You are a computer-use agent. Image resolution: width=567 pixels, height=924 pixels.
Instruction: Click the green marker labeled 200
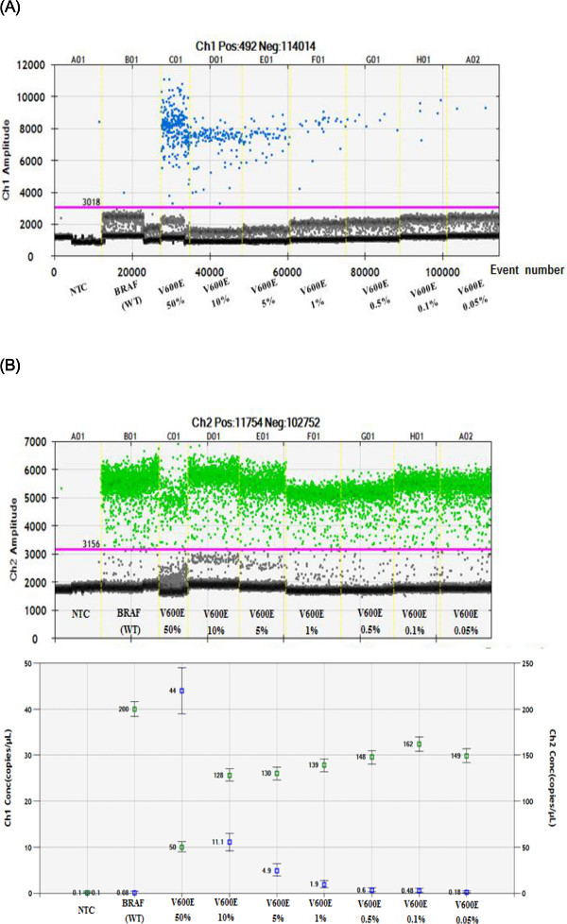[x=134, y=710]
